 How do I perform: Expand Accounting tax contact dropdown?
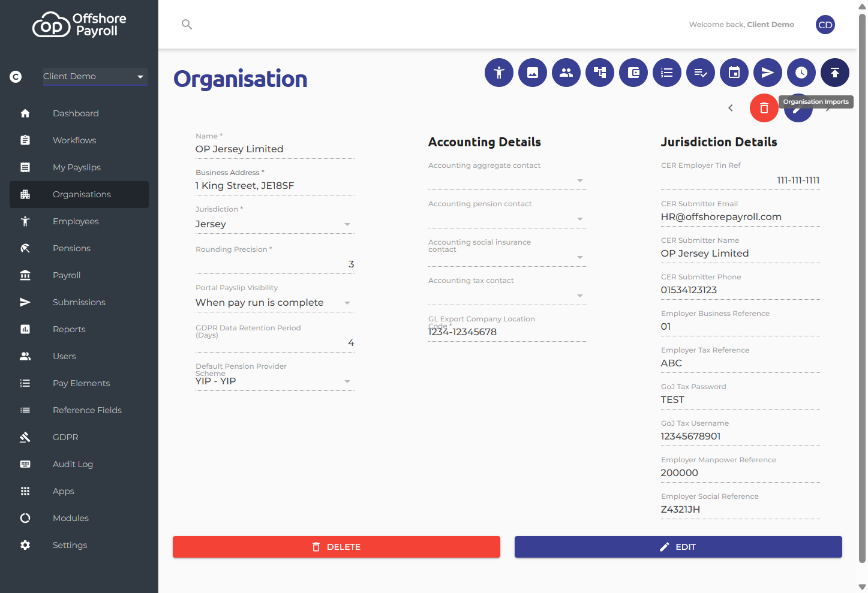pos(507,296)
